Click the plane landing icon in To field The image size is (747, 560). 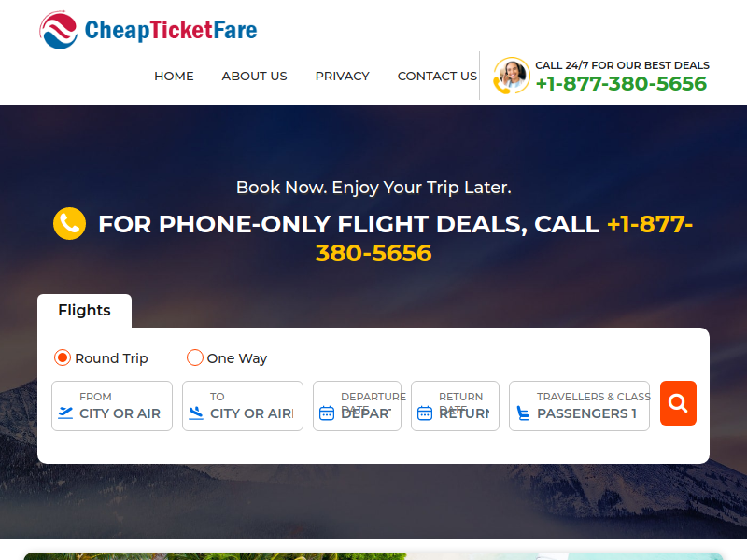[x=196, y=413]
